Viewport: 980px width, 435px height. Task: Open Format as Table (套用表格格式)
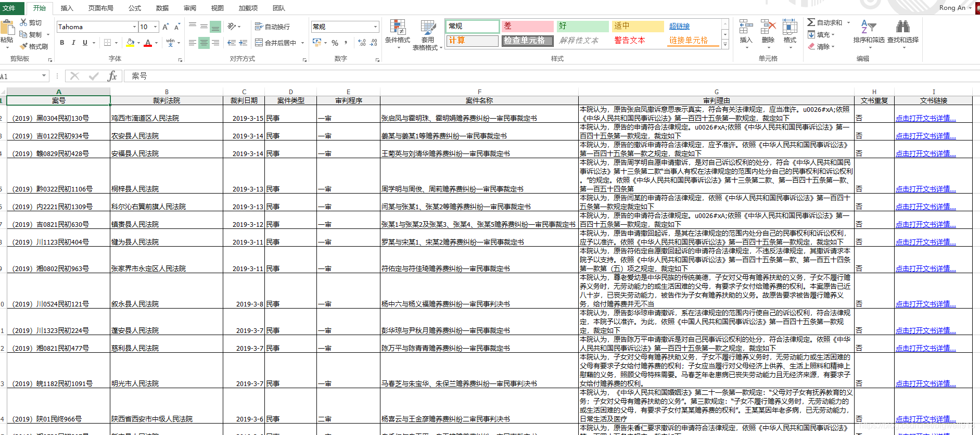point(428,35)
